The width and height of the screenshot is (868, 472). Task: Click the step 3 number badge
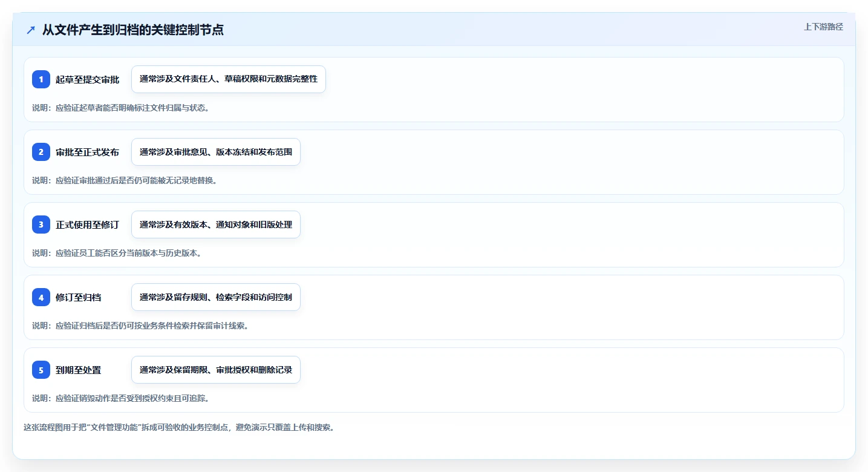(x=41, y=225)
